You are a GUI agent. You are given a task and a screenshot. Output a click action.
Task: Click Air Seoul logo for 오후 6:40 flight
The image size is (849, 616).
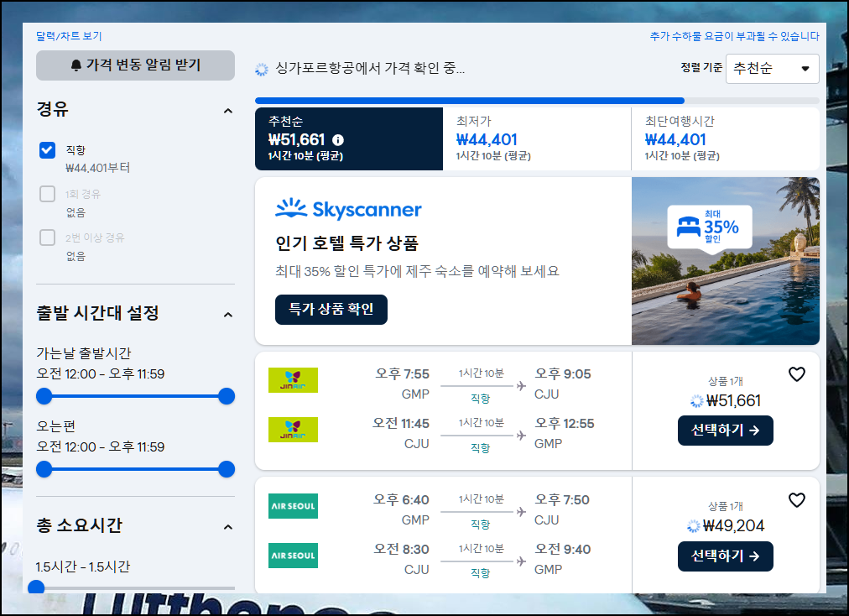293,506
